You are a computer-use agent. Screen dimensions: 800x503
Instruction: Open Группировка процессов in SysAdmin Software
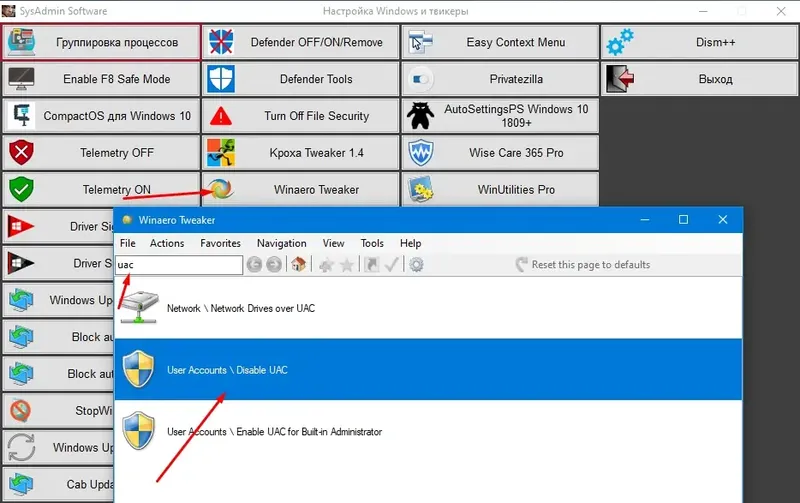pyautogui.click(x=101, y=42)
